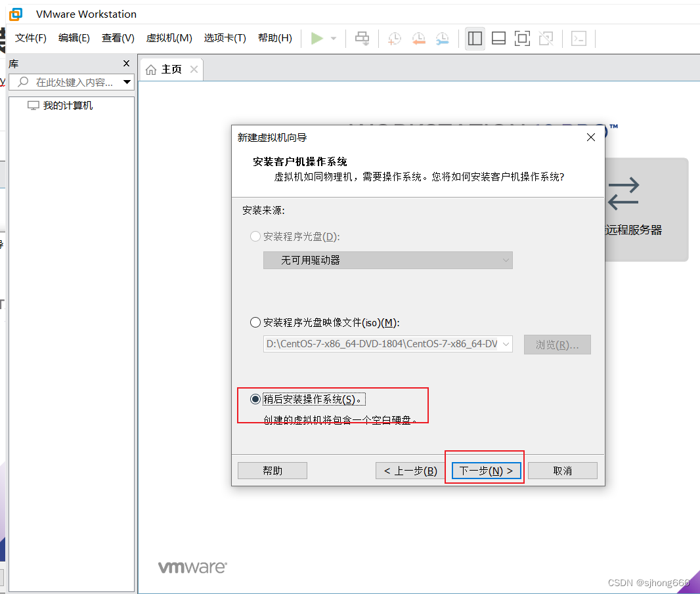
Task: Open the 选项卡(T) menu
Action: coord(225,38)
